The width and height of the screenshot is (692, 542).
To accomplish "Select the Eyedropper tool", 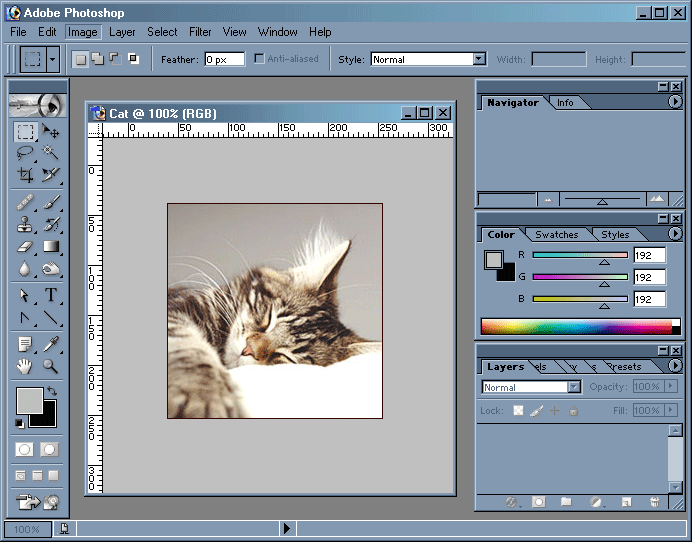I will coord(51,344).
